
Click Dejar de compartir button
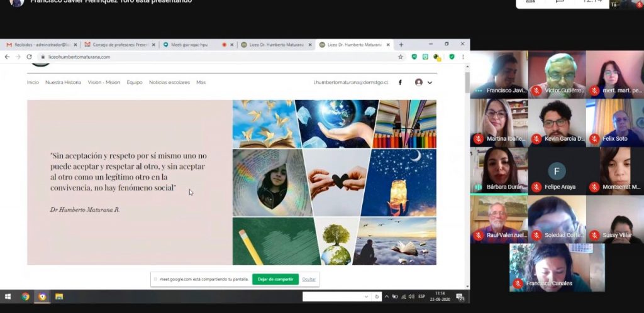tap(275, 279)
